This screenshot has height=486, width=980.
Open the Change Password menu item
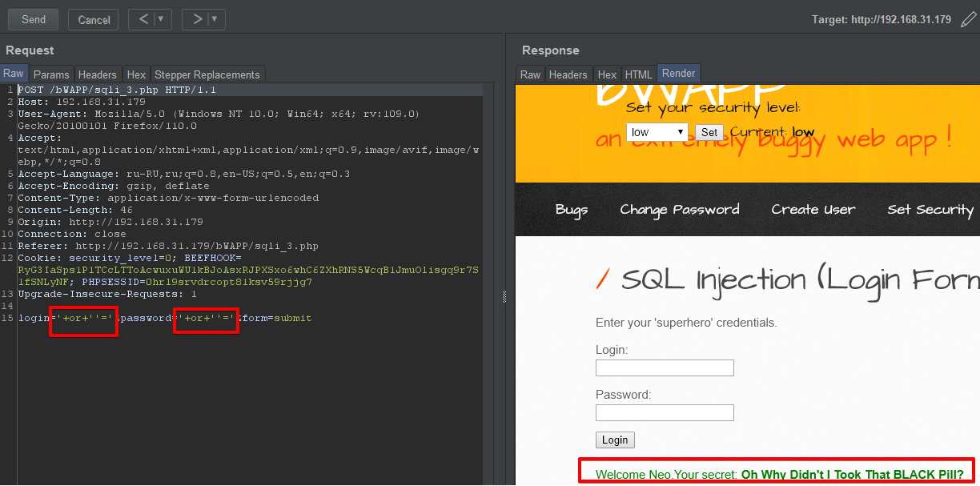pos(680,210)
